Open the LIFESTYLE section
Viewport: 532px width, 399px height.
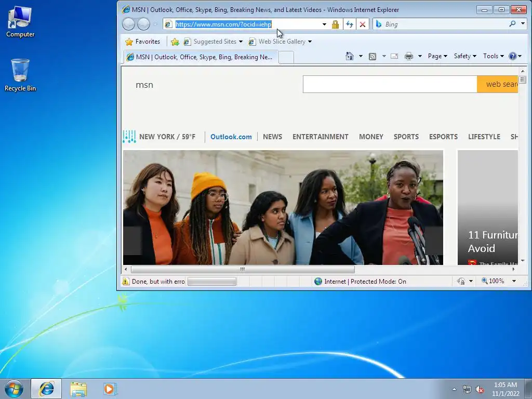pos(484,137)
